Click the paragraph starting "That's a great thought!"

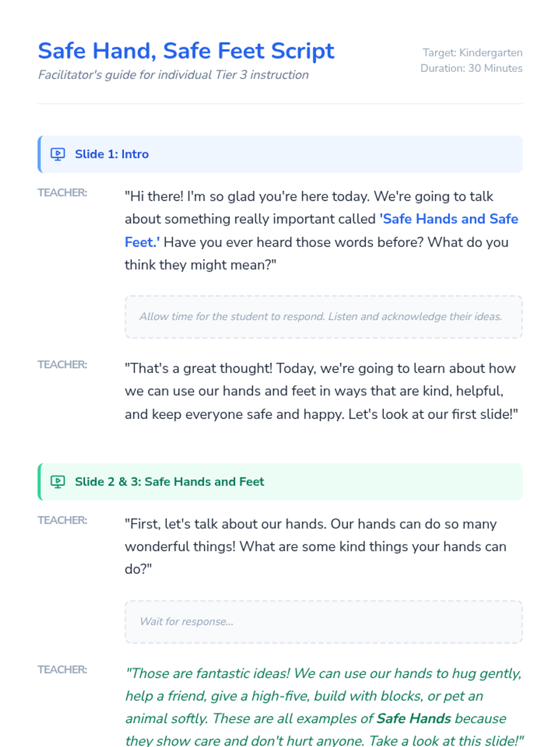pos(320,391)
